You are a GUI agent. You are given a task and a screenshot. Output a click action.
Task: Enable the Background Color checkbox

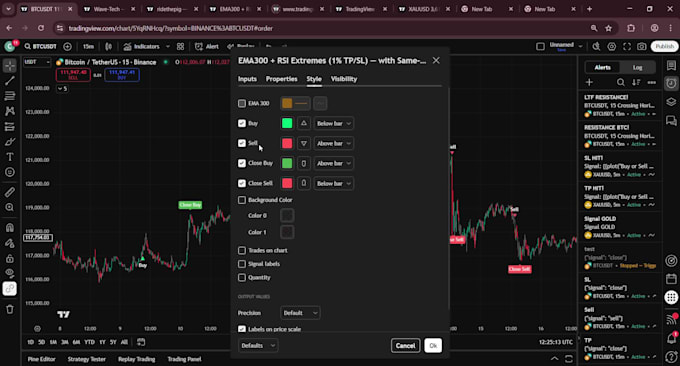click(x=242, y=200)
